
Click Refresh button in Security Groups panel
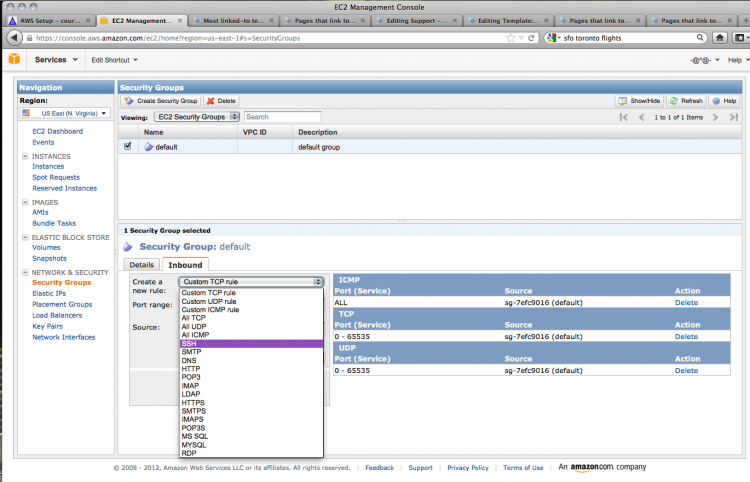click(x=686, y=101)
